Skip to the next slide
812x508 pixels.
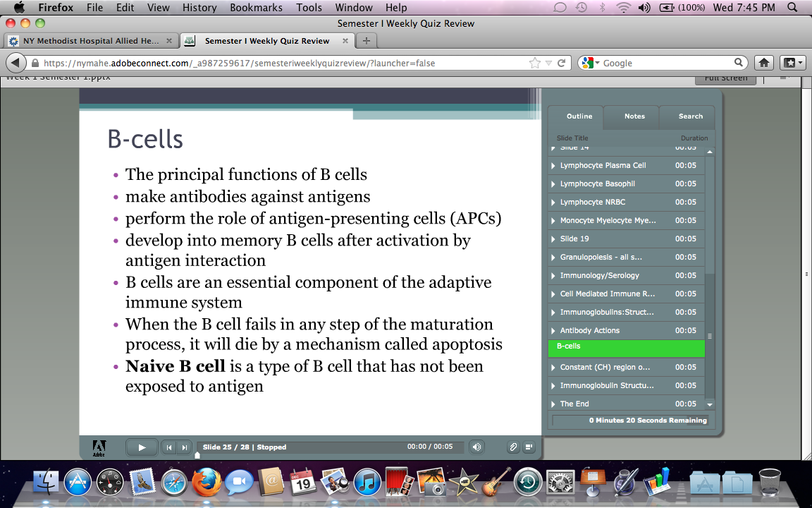185,447
